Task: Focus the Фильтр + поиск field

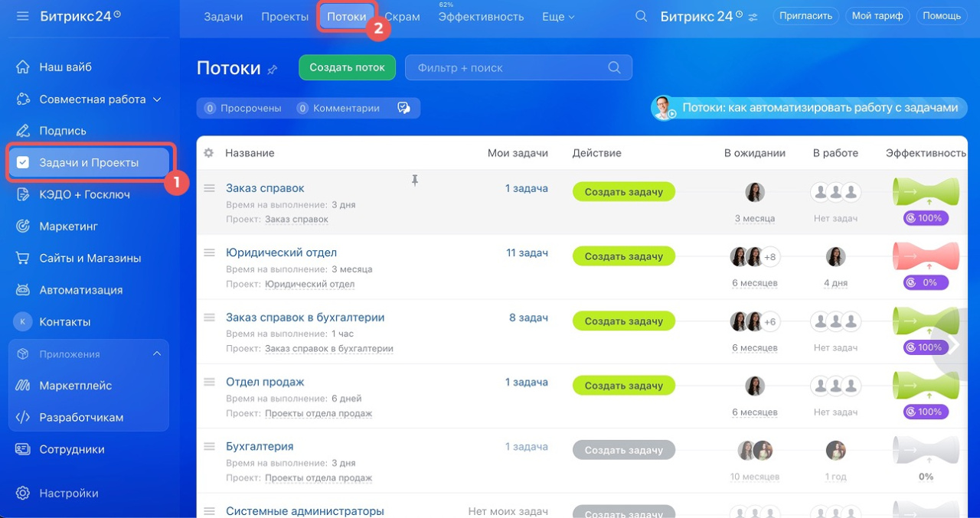Action: (518, 67)
